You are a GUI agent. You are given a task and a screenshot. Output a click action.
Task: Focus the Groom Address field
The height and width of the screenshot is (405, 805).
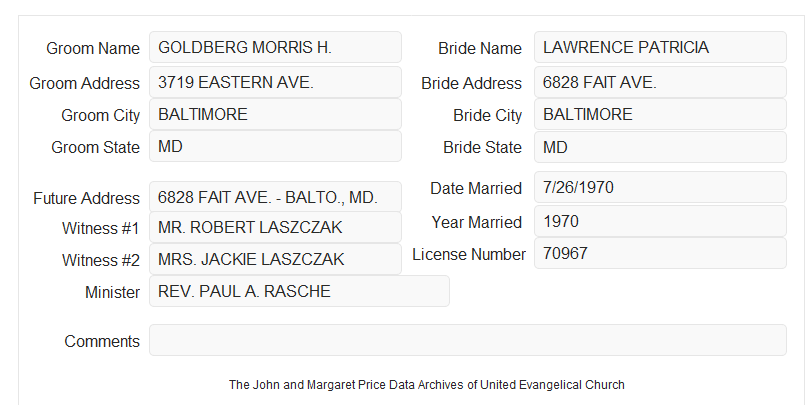(x=275, y=82)
